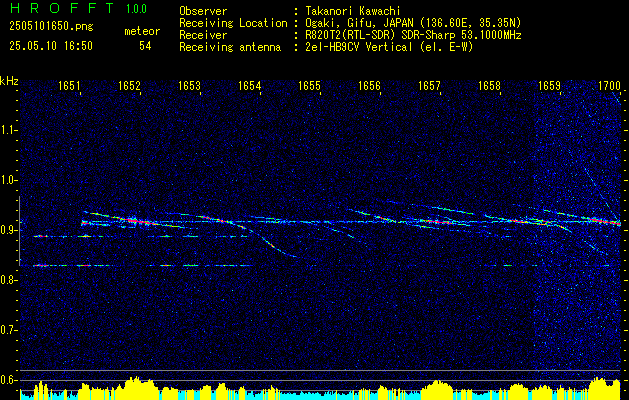629x400 pixels.
Task: Click the Receiving antenna label
Action: (x=230, y=47)
